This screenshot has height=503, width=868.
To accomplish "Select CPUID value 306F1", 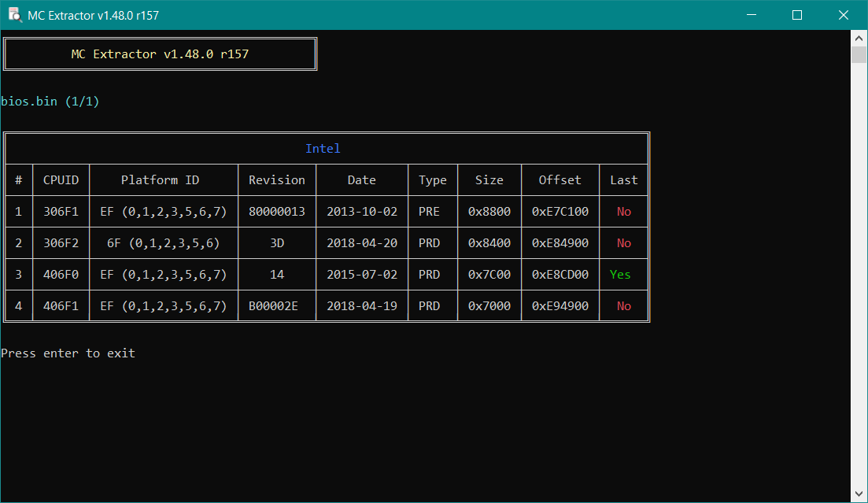I will pyautogui.click(x=61, y=212).
